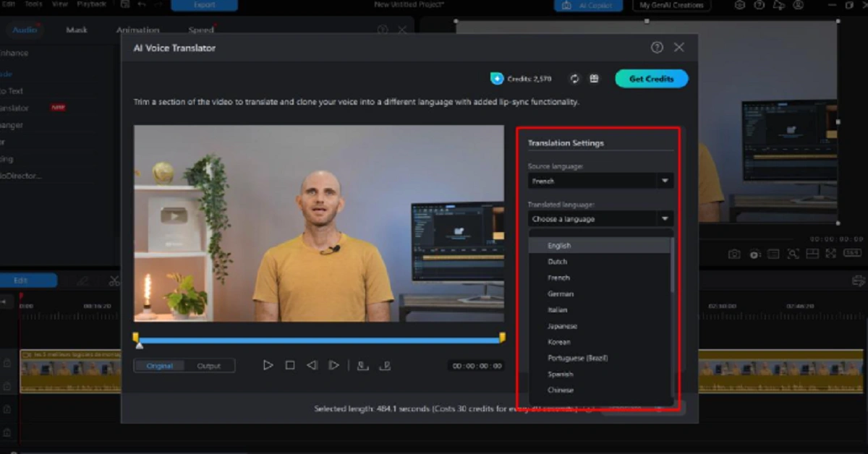Stop playback in the translator dialog
This screenshot has width=868, height=454.
point(290,366)
